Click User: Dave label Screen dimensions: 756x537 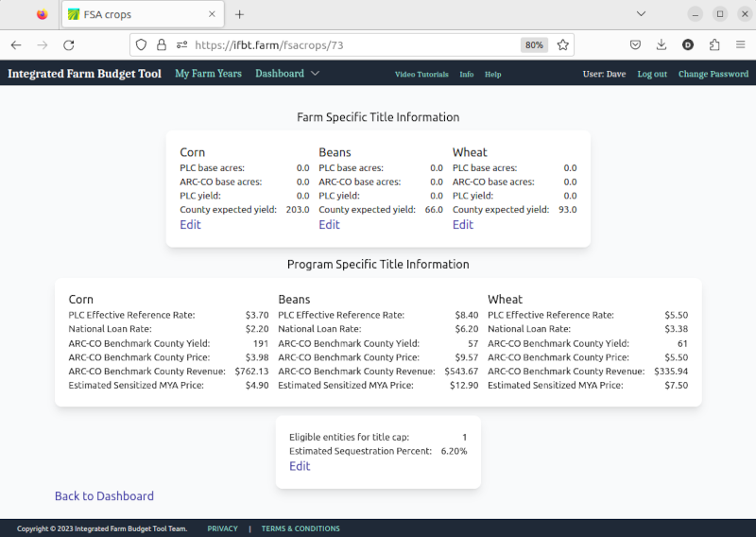click(604, 74)
